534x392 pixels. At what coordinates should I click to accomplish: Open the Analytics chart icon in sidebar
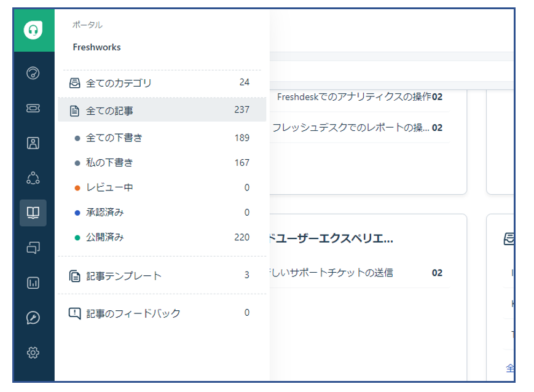(33, 283)
